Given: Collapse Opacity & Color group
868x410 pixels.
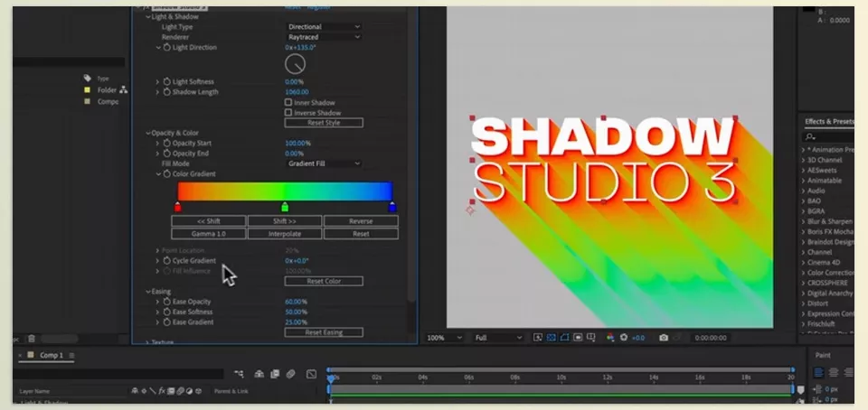Looking at the screenshot, I should (148, 133).
